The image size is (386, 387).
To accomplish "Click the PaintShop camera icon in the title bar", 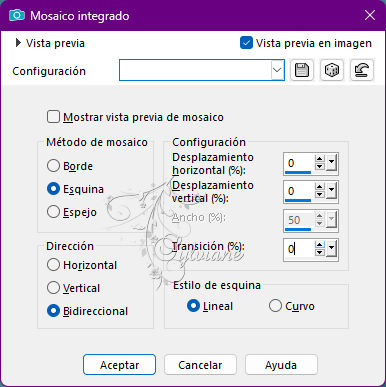I will [x=17, y=15].
